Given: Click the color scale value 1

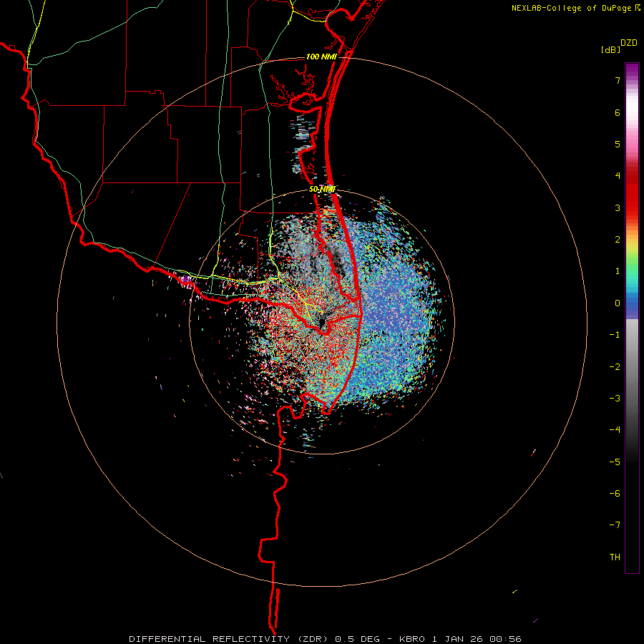Looking at the screenshot, I should [x=618, y=271].
